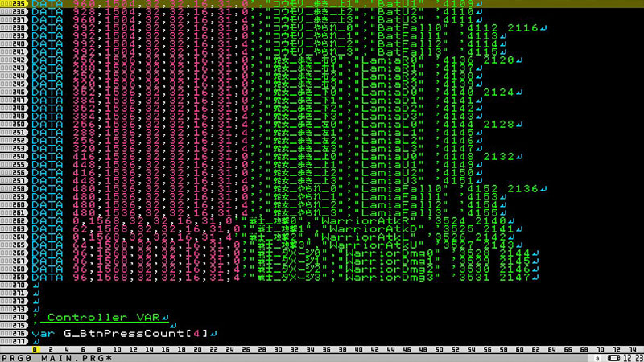Screen dimensions: 644x362
Task: Click the var keyword on line 276
Action: pyautogui.click(x=44, y=333)
